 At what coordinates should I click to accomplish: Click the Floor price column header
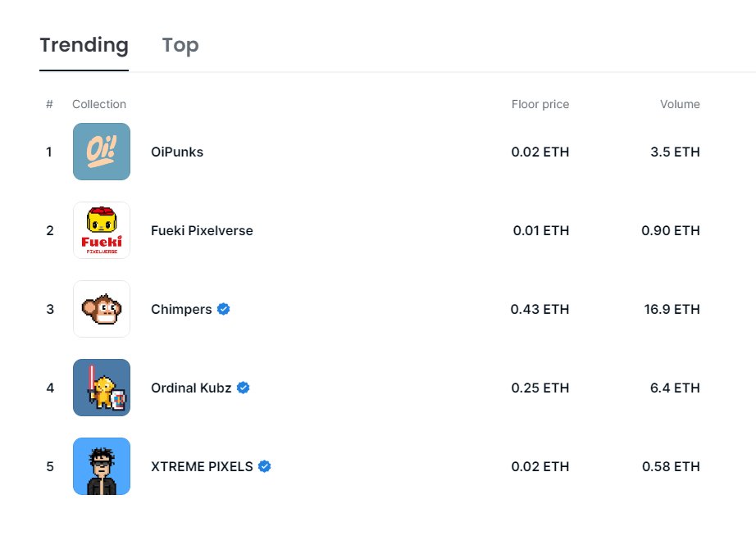coord(540,104)
